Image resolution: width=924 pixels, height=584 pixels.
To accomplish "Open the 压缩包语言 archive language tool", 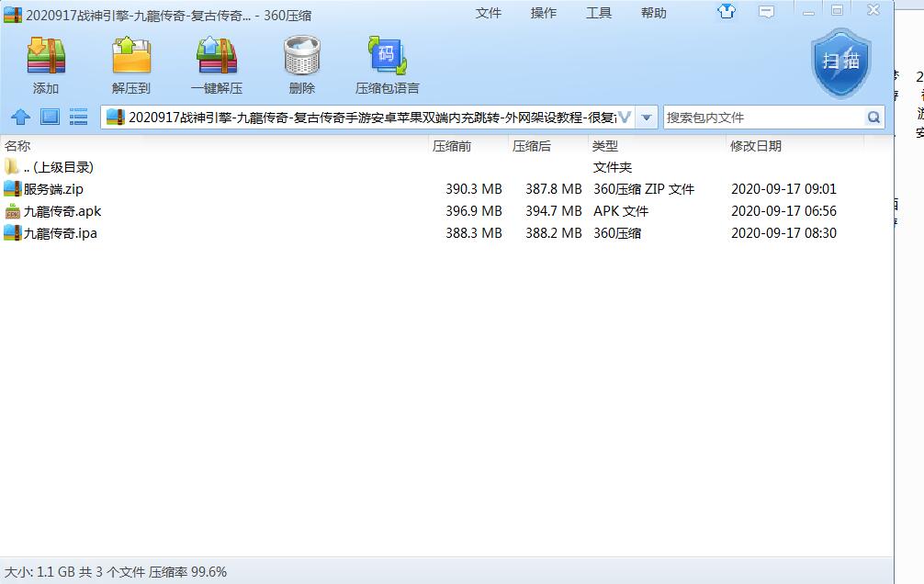I will [x=387, y=65].
